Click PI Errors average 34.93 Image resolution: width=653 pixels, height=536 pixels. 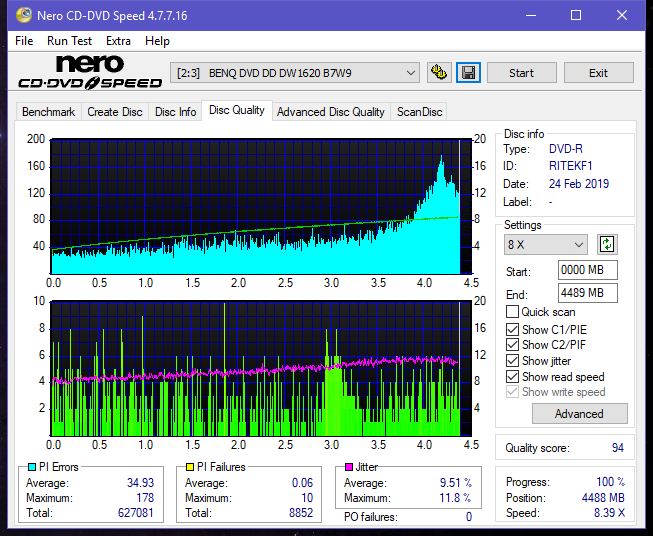(140, 483)
